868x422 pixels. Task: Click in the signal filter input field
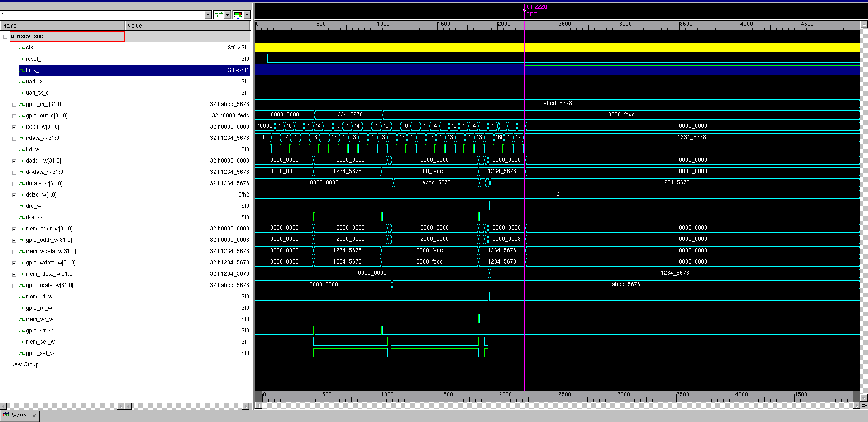coord(102,15)
